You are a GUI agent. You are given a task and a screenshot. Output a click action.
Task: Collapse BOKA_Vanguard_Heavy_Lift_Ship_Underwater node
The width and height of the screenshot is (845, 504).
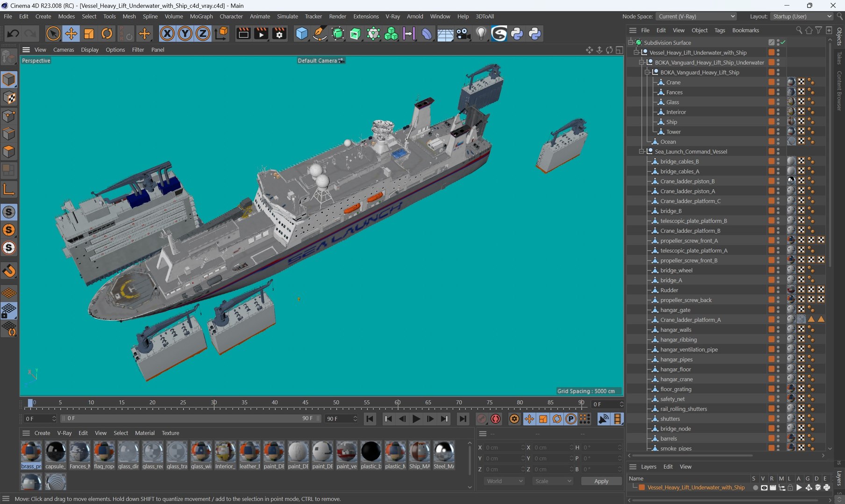tap(642, 63)
